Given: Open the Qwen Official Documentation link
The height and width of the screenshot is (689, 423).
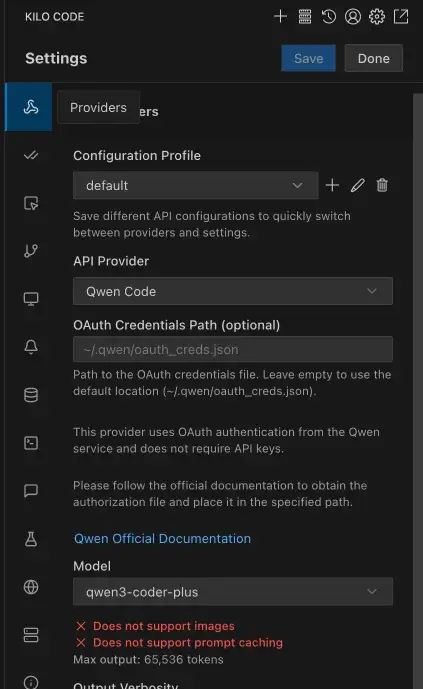Looking at the screenshot, I should [x=162, y=538].
